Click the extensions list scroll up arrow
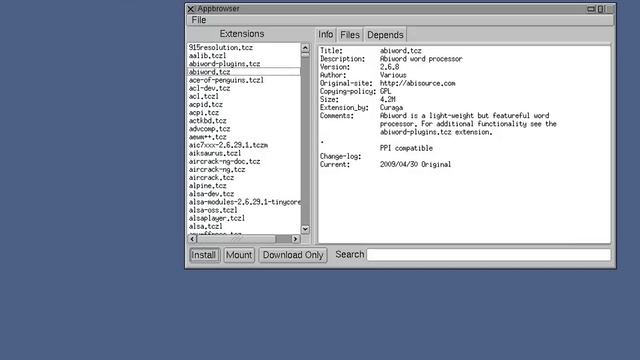640x360 pixels. pos(305,48)
